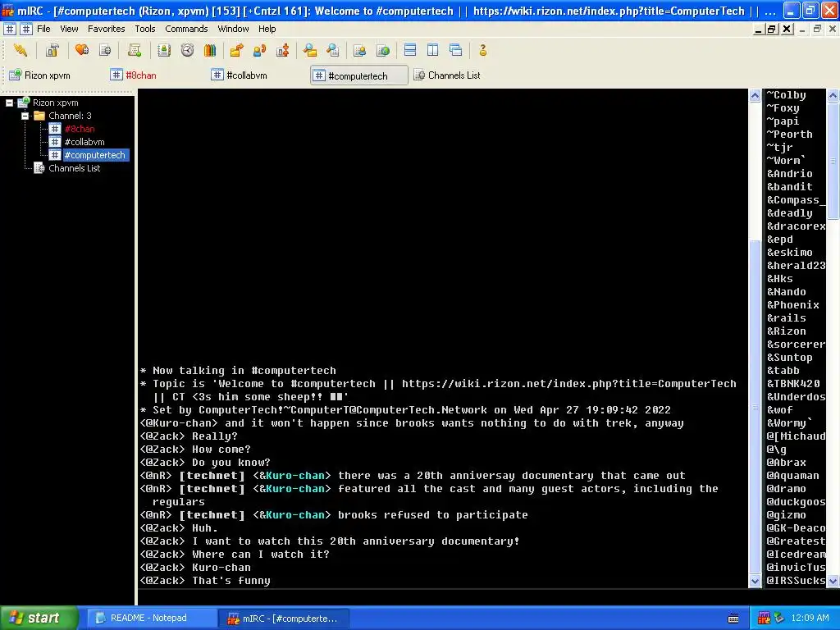Open the Colors crayons toolbar icon
The image size is (840, 630).
pos(210,50)
